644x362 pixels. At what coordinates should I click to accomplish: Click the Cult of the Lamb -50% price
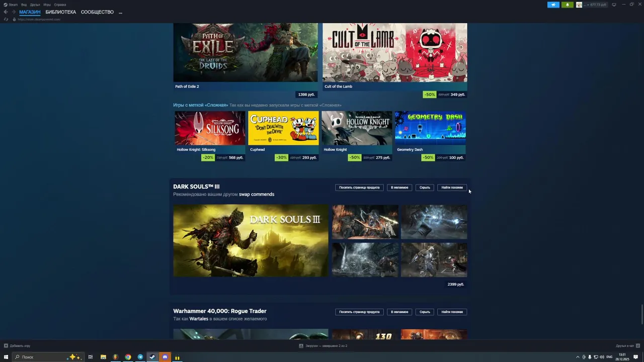tap(445, 95)
